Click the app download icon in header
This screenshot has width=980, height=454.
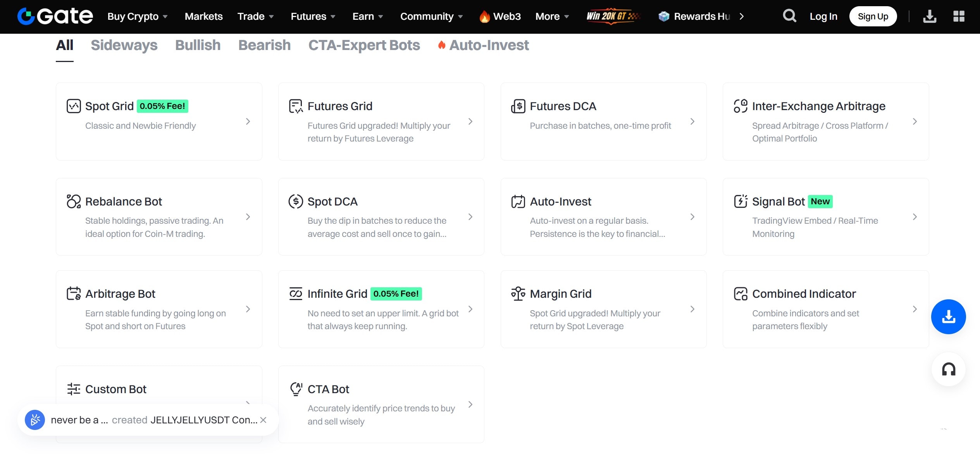point(929,16)
